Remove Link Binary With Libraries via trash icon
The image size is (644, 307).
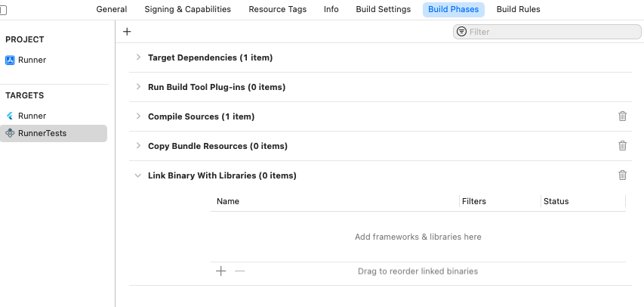622,175
